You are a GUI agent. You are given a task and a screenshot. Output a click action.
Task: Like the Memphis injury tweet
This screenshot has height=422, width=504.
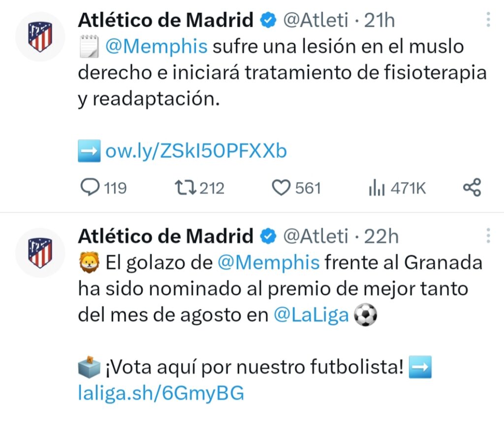click(282, 188)
